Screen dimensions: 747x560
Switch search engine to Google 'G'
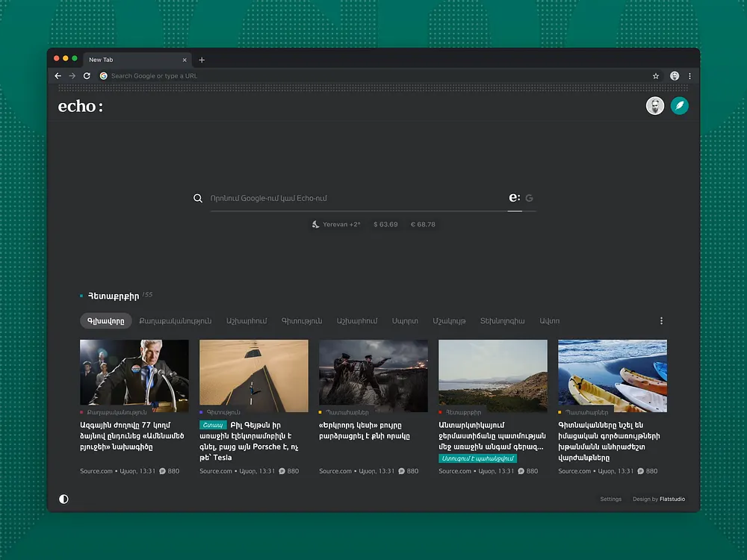529,197
